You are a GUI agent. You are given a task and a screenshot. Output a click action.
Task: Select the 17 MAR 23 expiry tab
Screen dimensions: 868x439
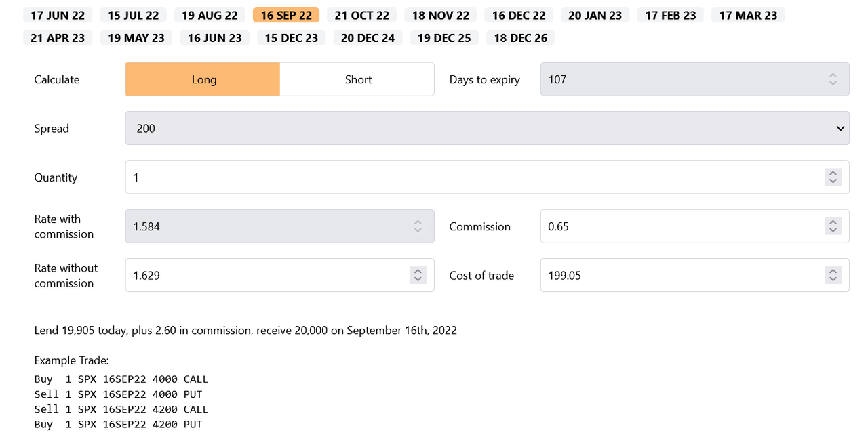click(748, 15)
